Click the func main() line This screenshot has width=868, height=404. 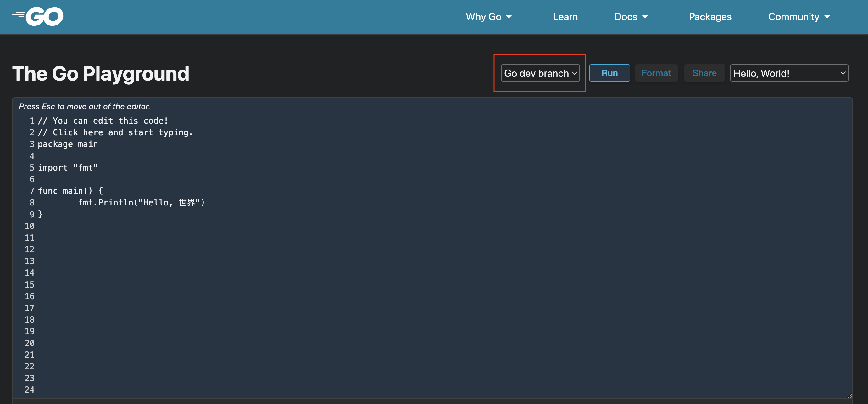[70, 191]
